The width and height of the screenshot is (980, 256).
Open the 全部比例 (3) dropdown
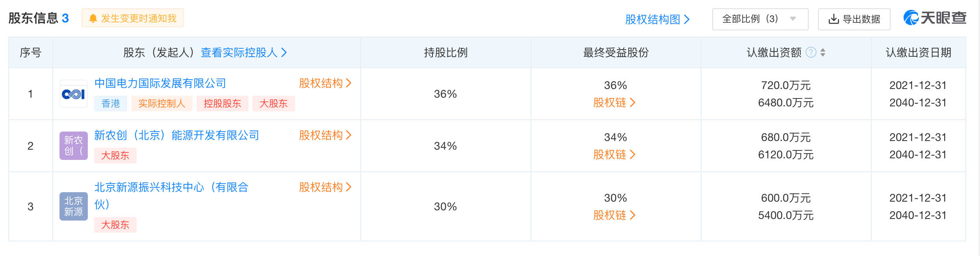760,19
